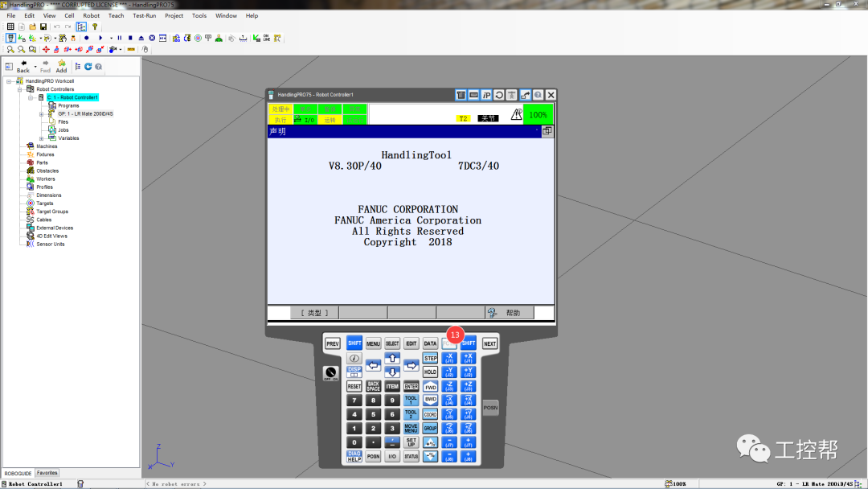The width and height of the screenshot is (868, 489).
Task: Open the Test-Run menu
Action: (145, 15)
